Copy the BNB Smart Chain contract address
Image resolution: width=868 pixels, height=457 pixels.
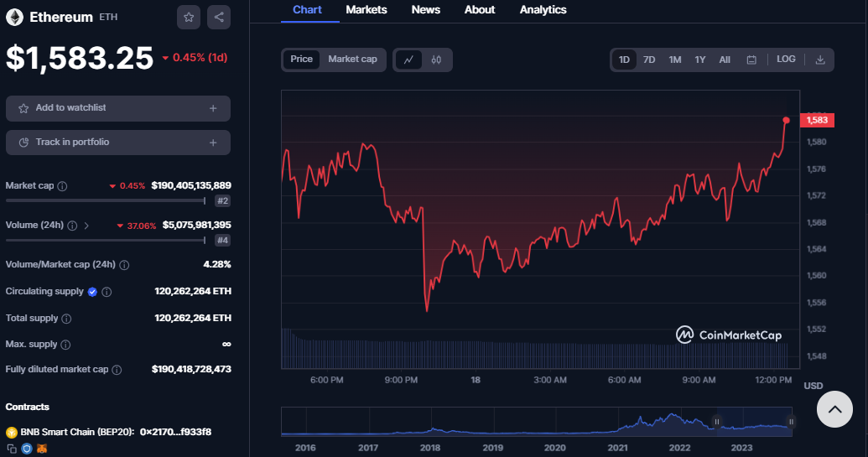click(x=12, y=449)
